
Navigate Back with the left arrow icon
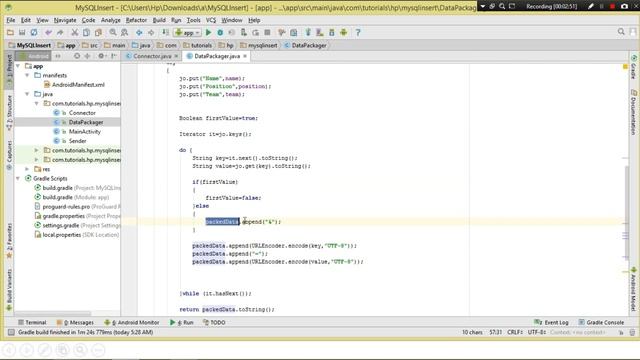tap(139, 32)
